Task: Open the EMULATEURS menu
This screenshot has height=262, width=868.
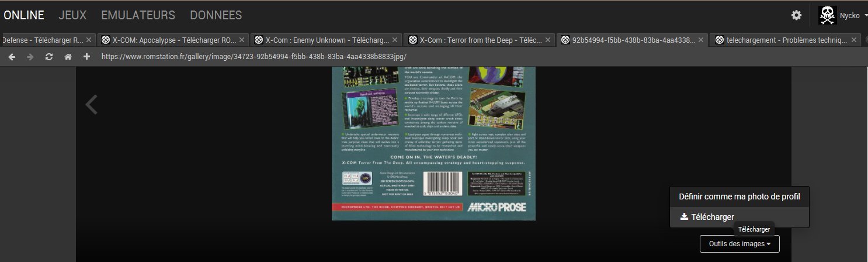Action: tap(138, 15)
